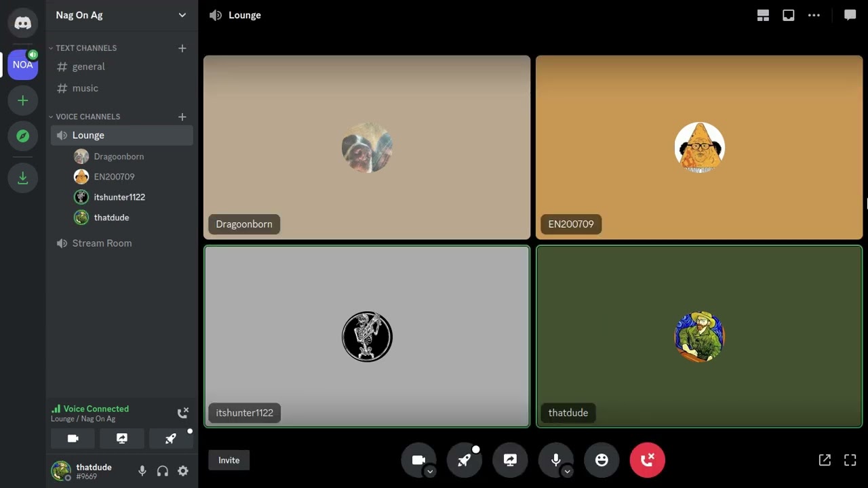Image resolution: width=868 pixels, height=488 pixels.
Task: Enter full screen mode
Action: click(850, 460)
